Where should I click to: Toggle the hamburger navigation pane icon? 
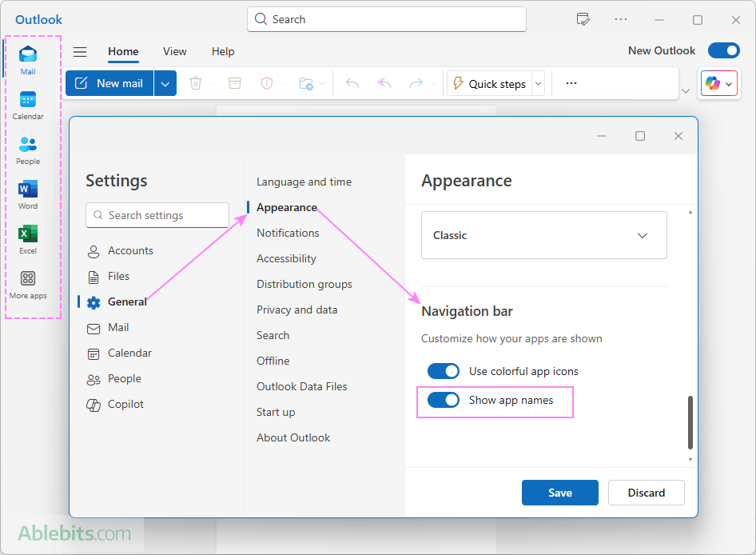pos(80,52)
